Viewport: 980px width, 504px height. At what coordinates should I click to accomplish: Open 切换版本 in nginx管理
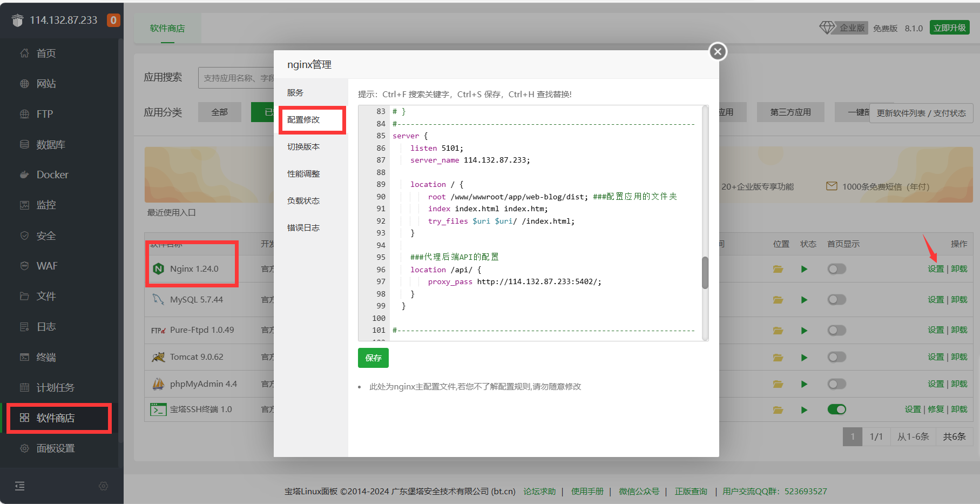coord(303,147)
